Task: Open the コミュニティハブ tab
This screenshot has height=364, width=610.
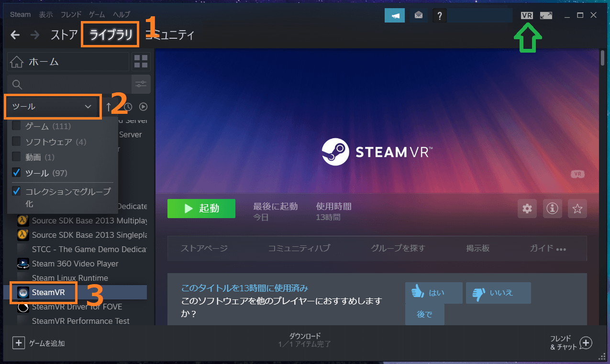Action: 299,248
